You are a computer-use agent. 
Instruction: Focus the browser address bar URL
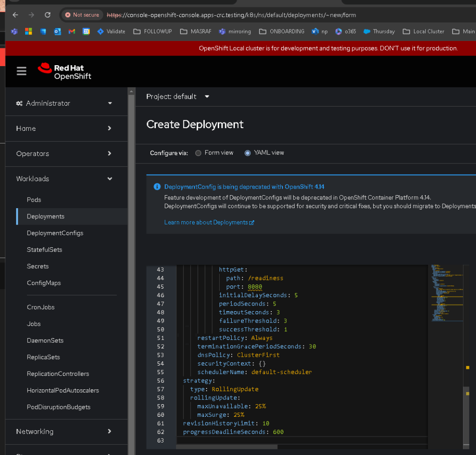[x=231, y=15]
